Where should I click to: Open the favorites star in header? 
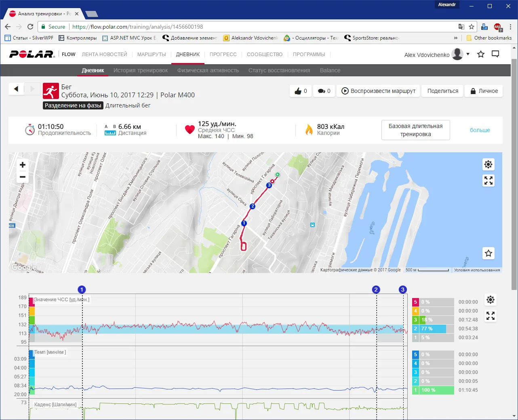pyautogui.click(x=481, y=54)
